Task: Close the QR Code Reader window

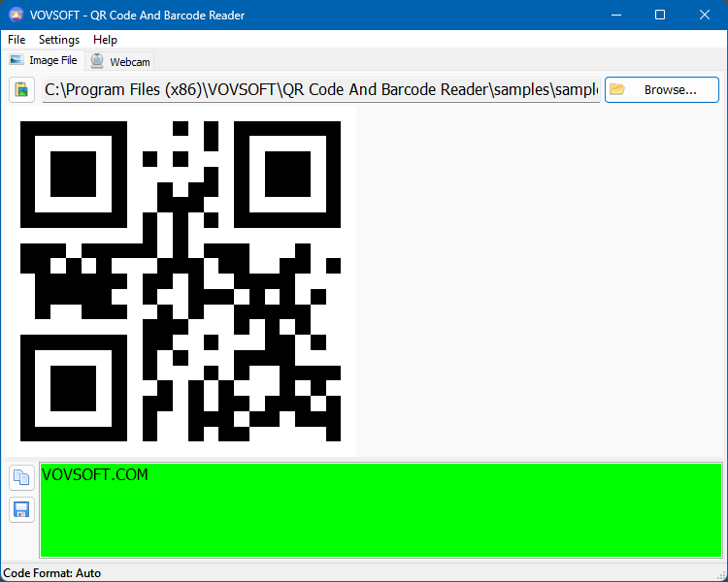Action: [705, 15]
